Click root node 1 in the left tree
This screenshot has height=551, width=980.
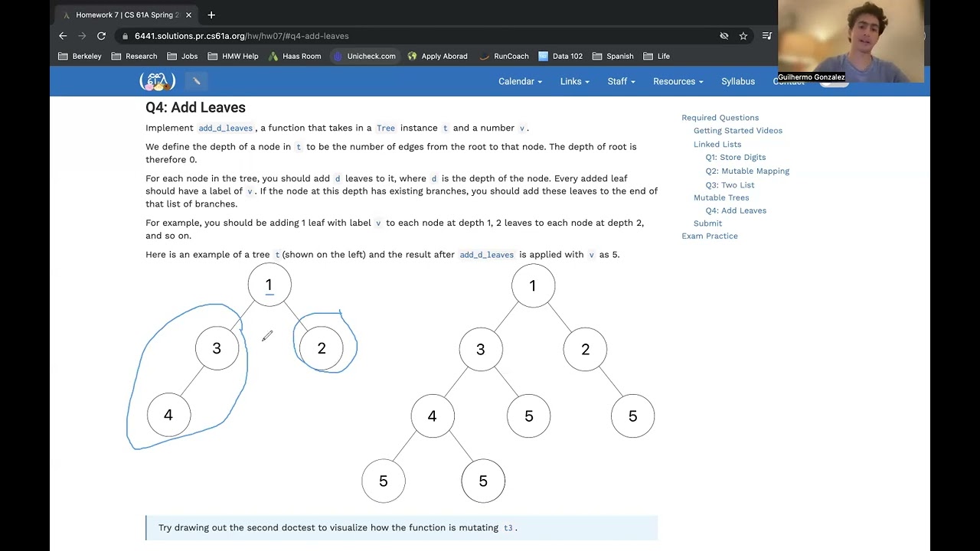269,285
